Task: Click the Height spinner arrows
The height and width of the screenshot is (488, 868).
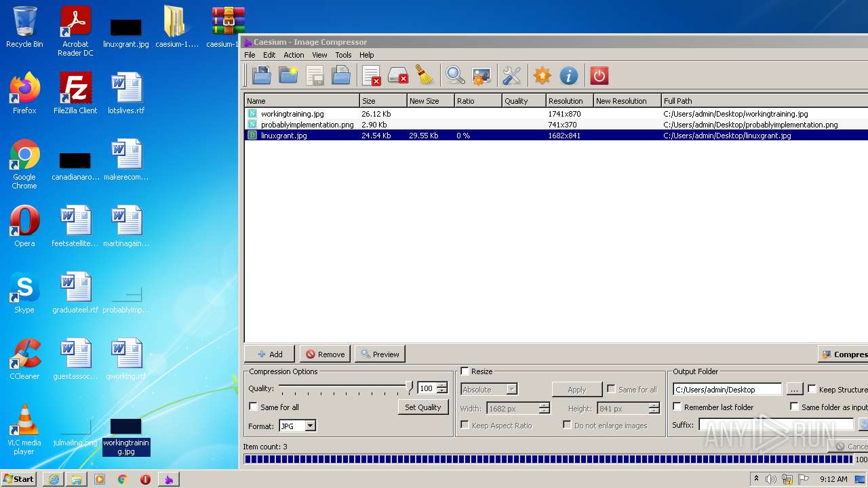Action: [x=654, y=408]
